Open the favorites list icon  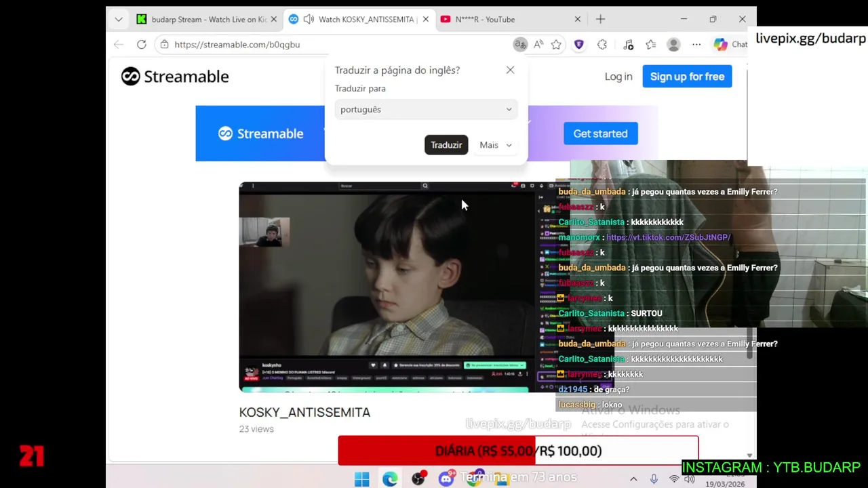pyautogui.click(x=651, y=45)
